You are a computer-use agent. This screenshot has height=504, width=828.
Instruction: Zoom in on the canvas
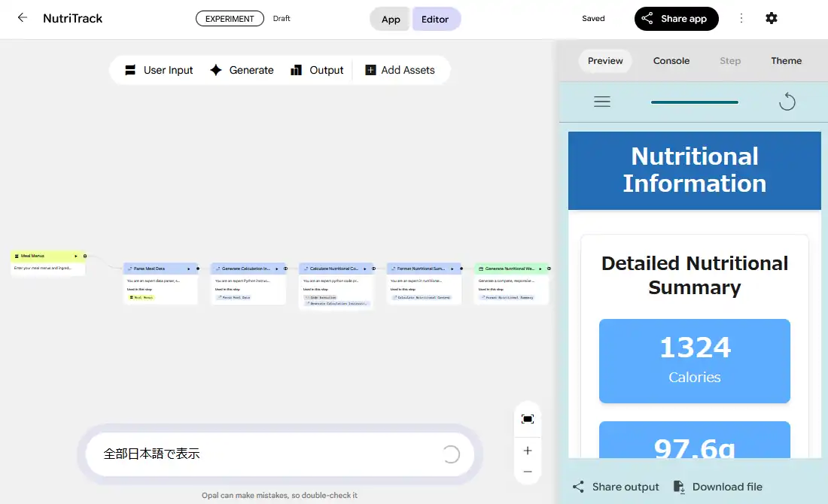528,451
